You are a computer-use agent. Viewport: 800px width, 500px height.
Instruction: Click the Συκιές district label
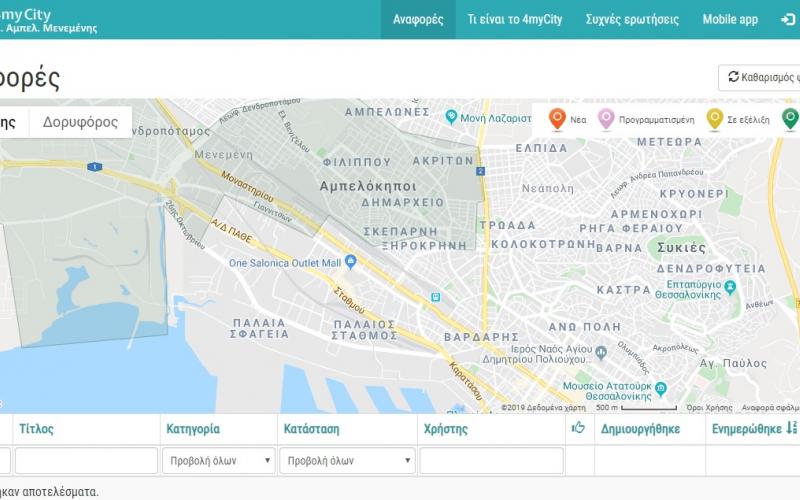pyautogui.click(x=681, y=248)
